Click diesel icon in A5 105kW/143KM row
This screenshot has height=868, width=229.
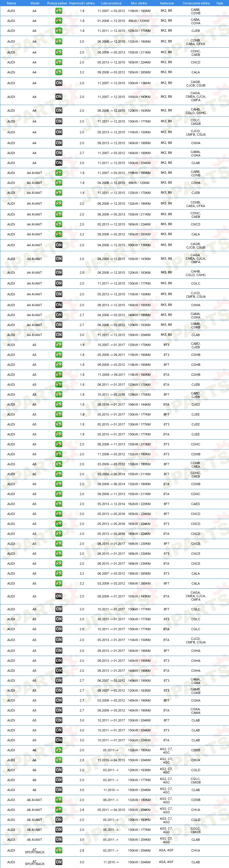tap(59, 596)
